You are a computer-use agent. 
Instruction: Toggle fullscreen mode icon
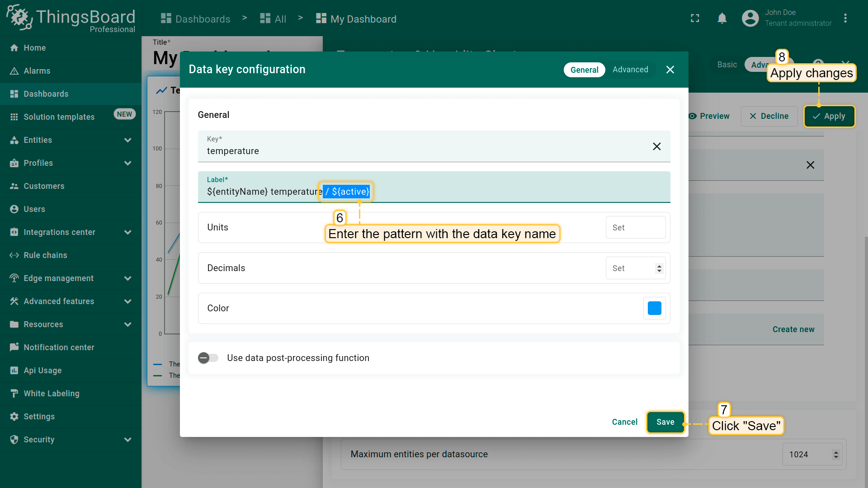[695, 19]
